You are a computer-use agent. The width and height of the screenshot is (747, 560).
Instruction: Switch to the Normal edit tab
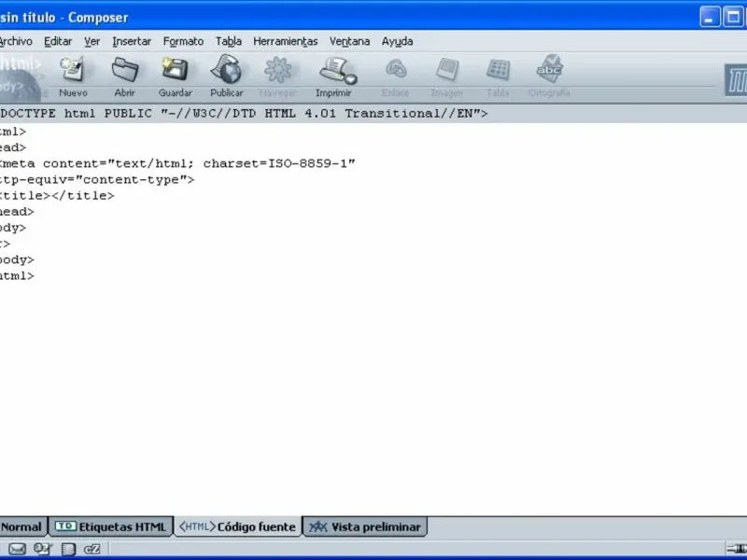tap(23, 526)
